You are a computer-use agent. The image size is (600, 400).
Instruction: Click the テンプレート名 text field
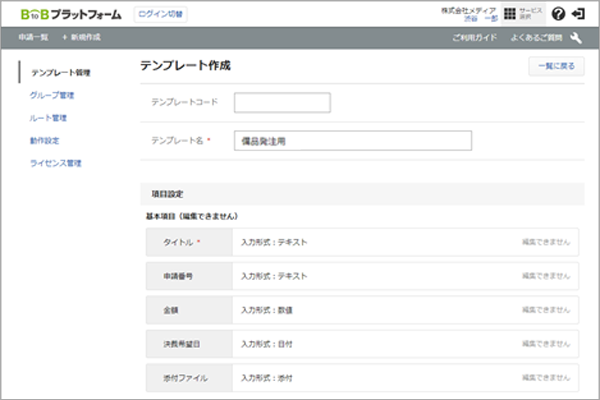(352, 141)
